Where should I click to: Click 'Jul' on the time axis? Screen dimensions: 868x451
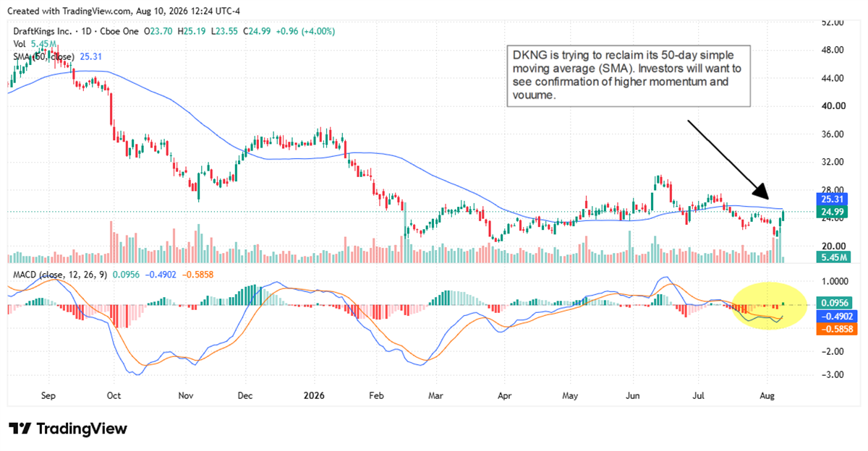tap(699, 396)
